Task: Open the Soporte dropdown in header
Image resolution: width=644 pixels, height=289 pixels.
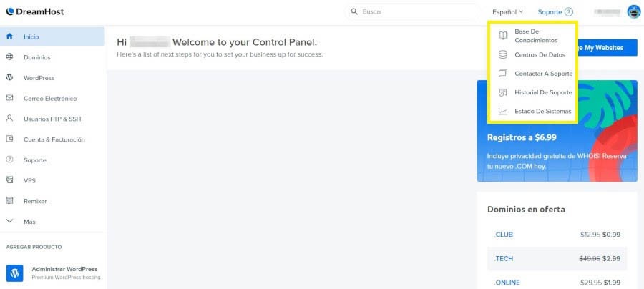Action: [x=550, y=12]
